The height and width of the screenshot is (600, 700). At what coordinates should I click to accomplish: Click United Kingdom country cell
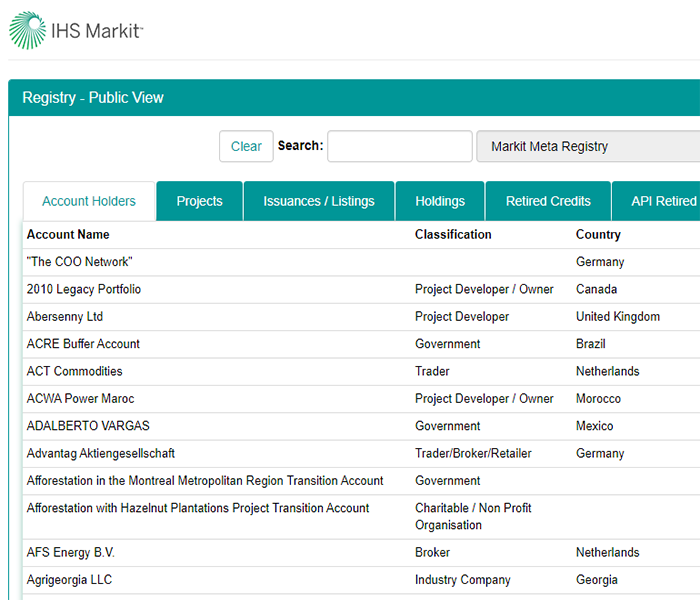point(618,317)
